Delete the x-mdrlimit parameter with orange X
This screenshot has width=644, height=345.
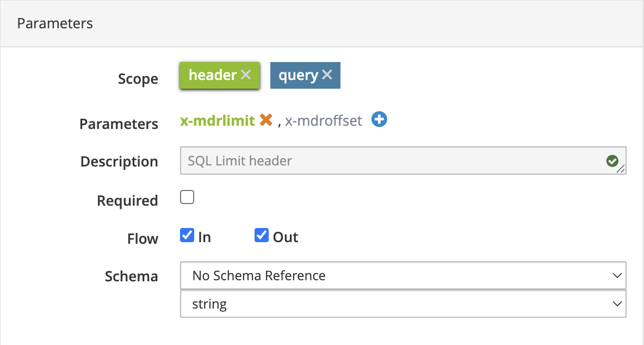coord(266,120)
